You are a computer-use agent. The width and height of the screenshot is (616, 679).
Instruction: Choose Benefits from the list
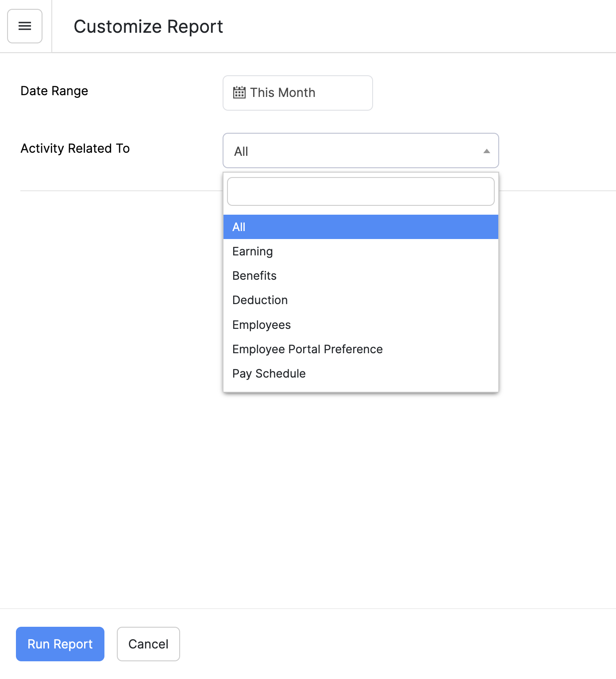click(254, 276)
